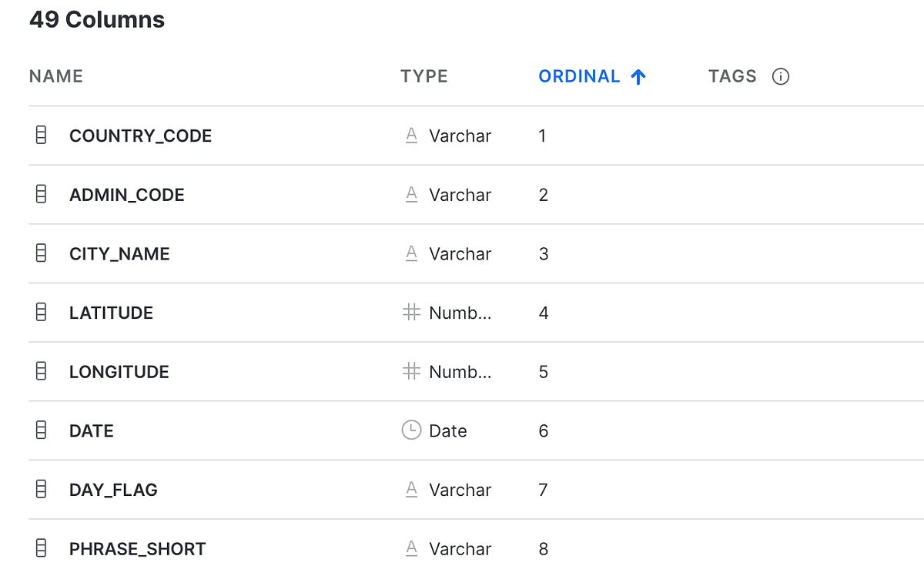Expand the ADMIN_CODE column row
The width and height of the screenshot is (924, 576).
pyautogui.click(x=127, y=194)
